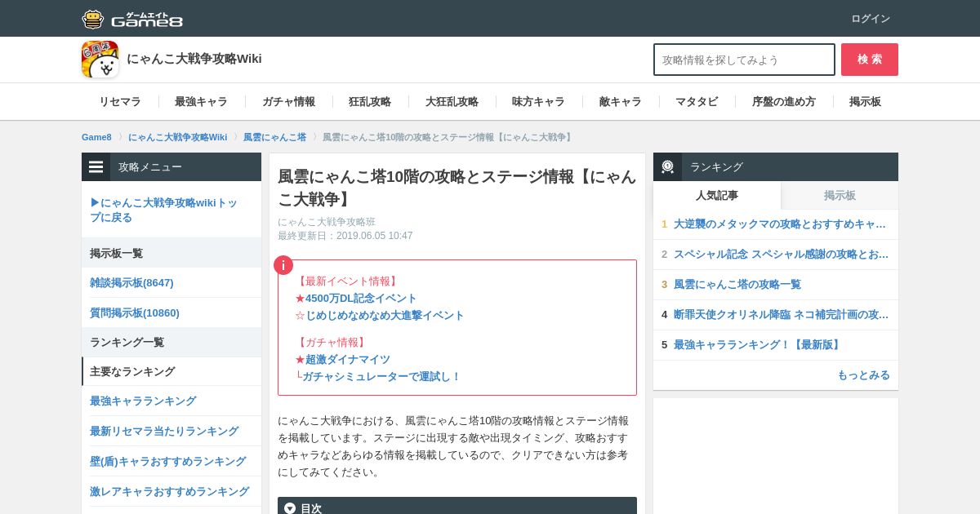Click the 目次 table of contents header
Viewport: 980px width, 514px height.
pos(457,506)
